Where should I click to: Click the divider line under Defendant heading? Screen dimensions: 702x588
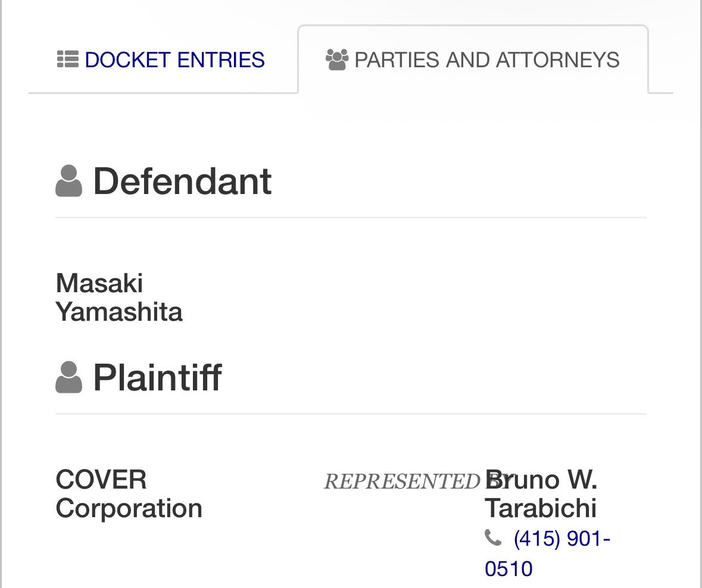[351, 218]
